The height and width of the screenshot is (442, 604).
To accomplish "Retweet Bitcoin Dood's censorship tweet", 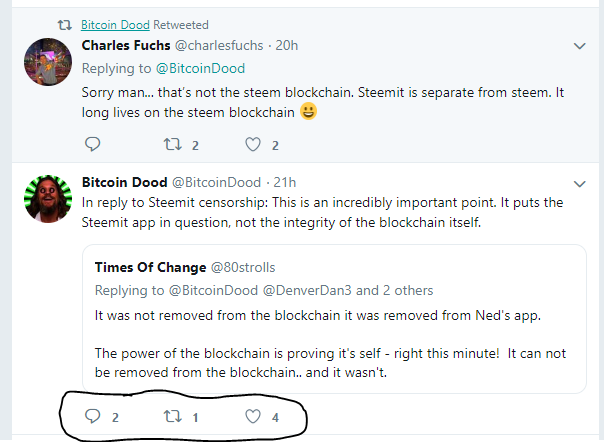I will (173, 417).
